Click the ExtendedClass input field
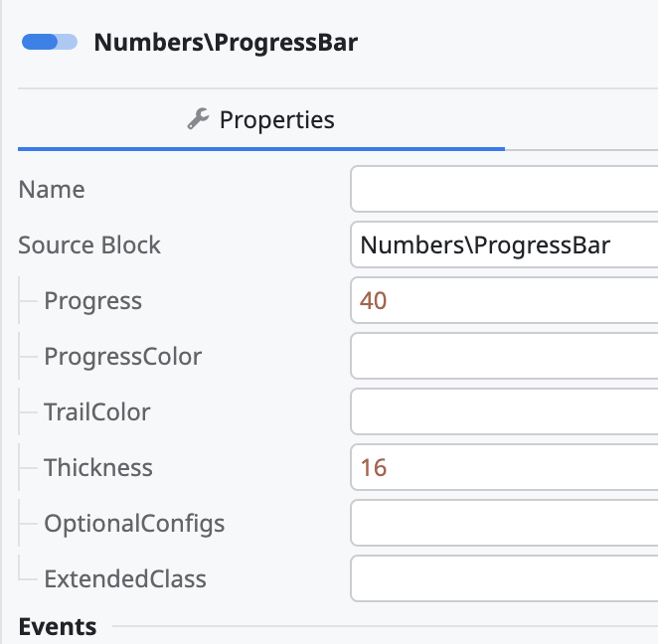 tap(504, 579)
